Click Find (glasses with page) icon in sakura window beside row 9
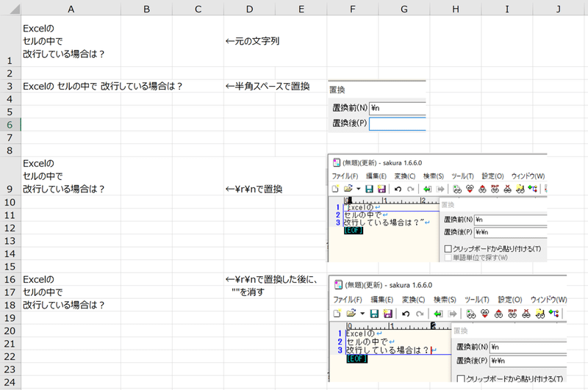The image size is (588, 390). click(456, 189)
